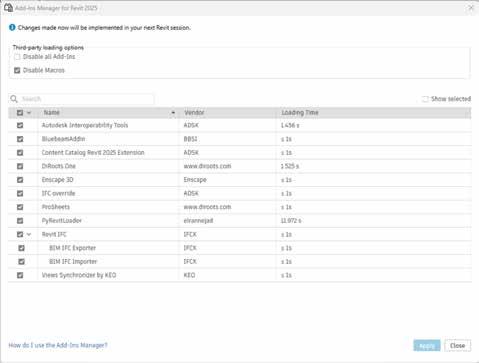The width and height of the screenshot is (479, 363).
Task: Select Content Catalog Revit 2025 Extension text
Action: click(93, 153)
